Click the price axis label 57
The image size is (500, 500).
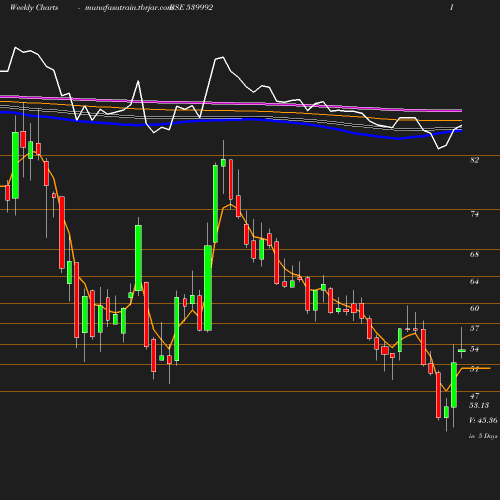click(474, 328)
